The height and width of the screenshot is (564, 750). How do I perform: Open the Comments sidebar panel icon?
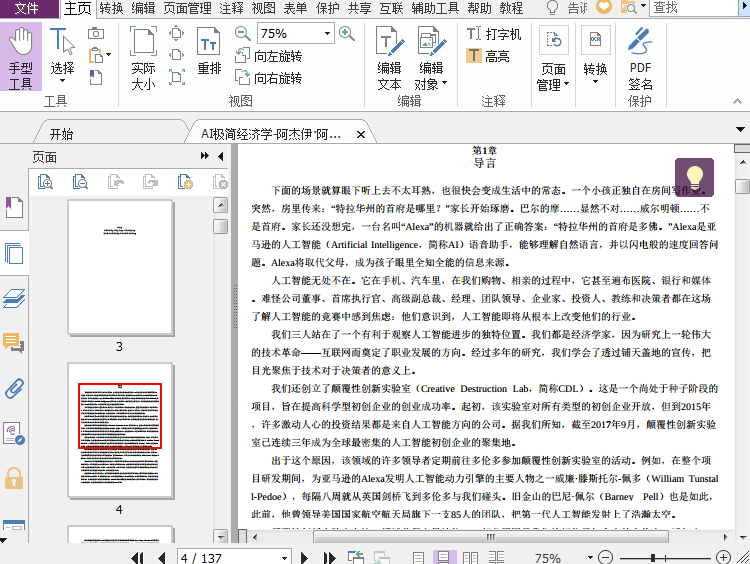[14, 343]
